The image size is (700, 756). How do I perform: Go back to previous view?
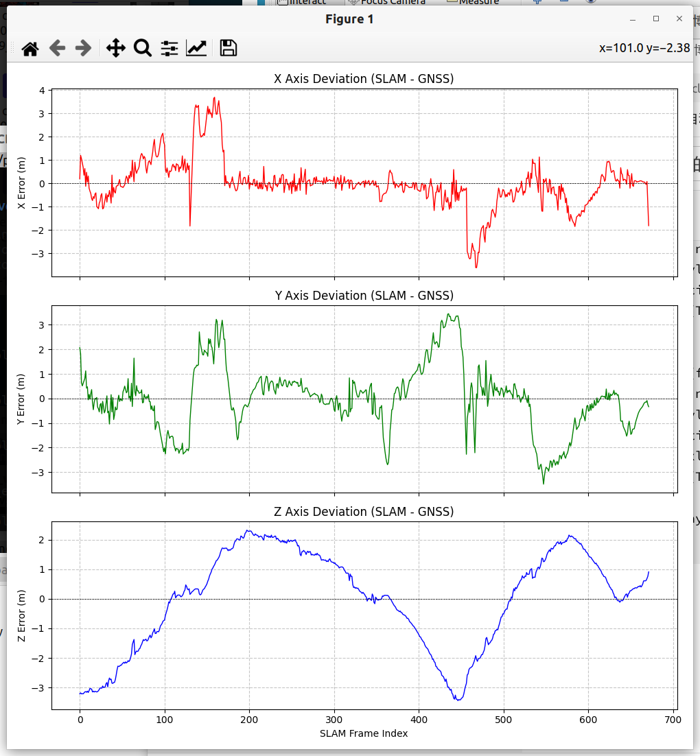pyautogui.click(x=57, y=48)
